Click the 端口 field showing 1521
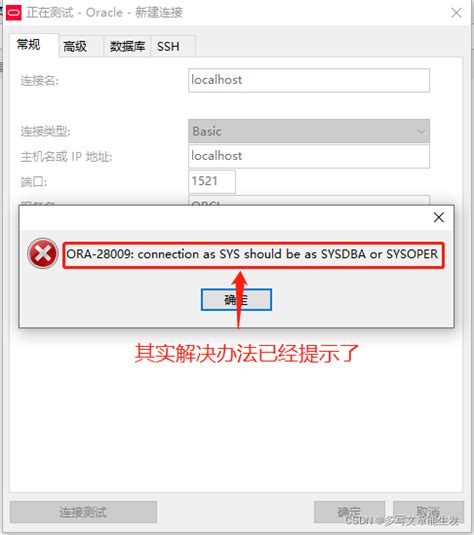Viewport: 474px width, 535px height. tap(212, 182)
